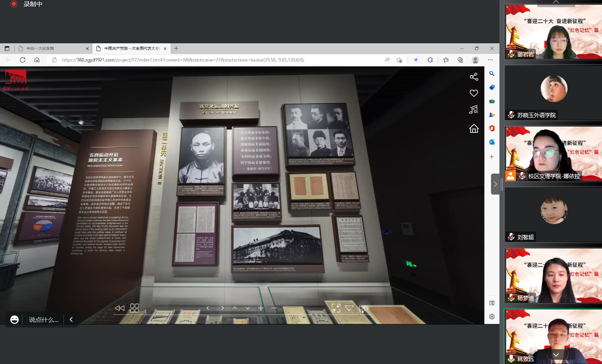Switch to the 中共一大纪念馆 browser tab
Screen dimensions: 602x364
pos(50,48)
